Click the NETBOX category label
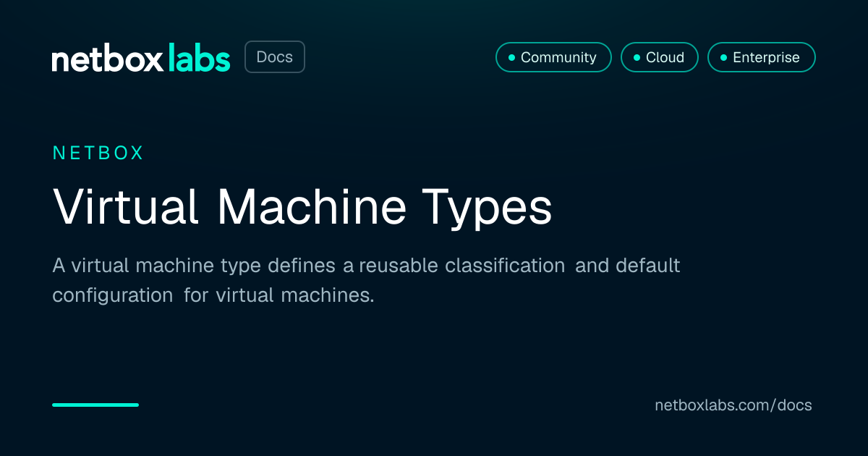868x456 pixels. pyautogui.click(x=98, y=153)
